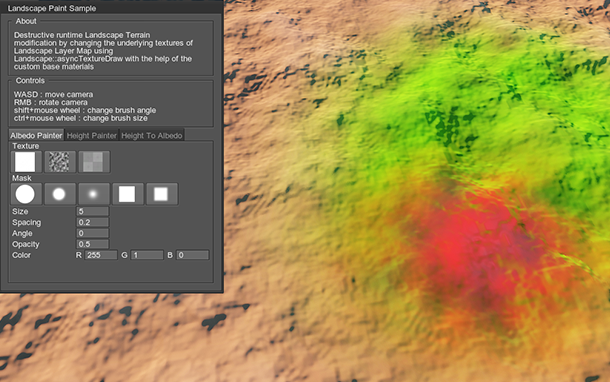Open the Height Painter tab
610x382 pixels.
pyautogui.click(x=92, y=135)
